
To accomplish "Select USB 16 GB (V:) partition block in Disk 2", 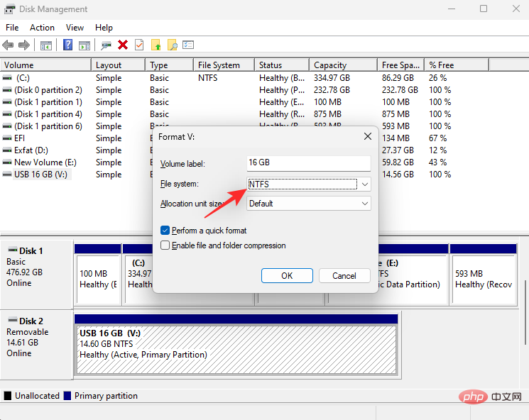I will [236, 350].
